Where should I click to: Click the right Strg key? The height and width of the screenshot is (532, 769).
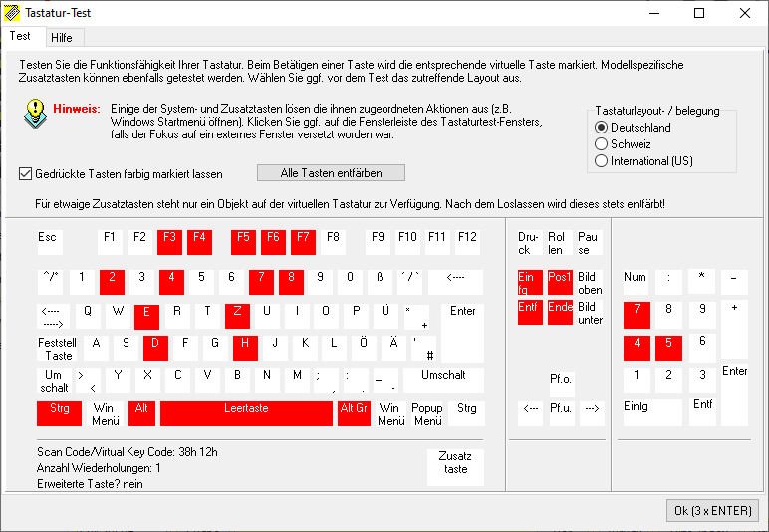[466, 413]
